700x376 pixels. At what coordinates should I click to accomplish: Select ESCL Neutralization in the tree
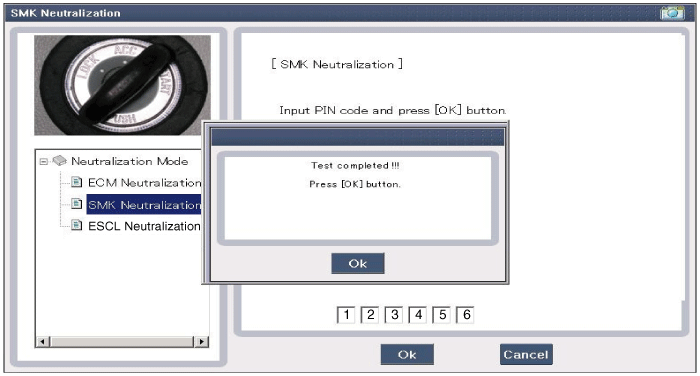(144, 226)
